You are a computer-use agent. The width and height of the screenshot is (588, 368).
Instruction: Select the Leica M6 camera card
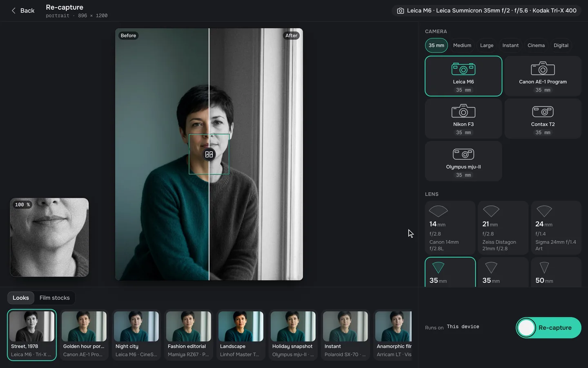click(463, 76)
